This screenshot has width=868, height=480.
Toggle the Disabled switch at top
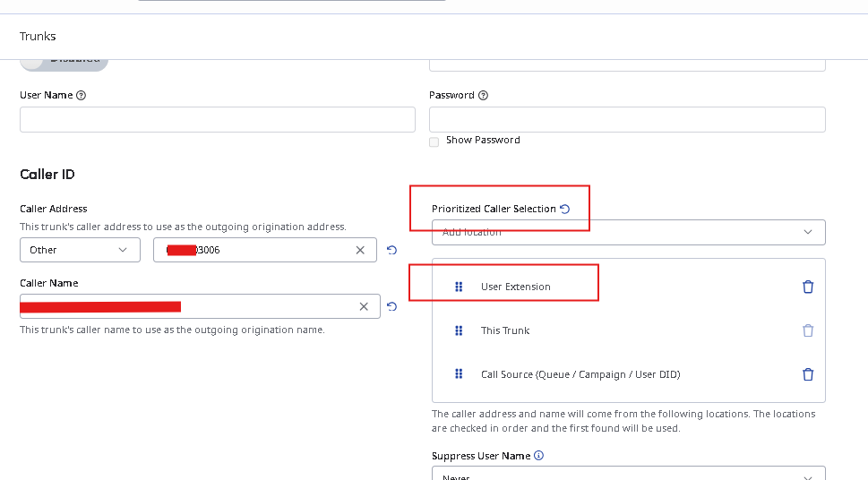[x=64, y=60]
